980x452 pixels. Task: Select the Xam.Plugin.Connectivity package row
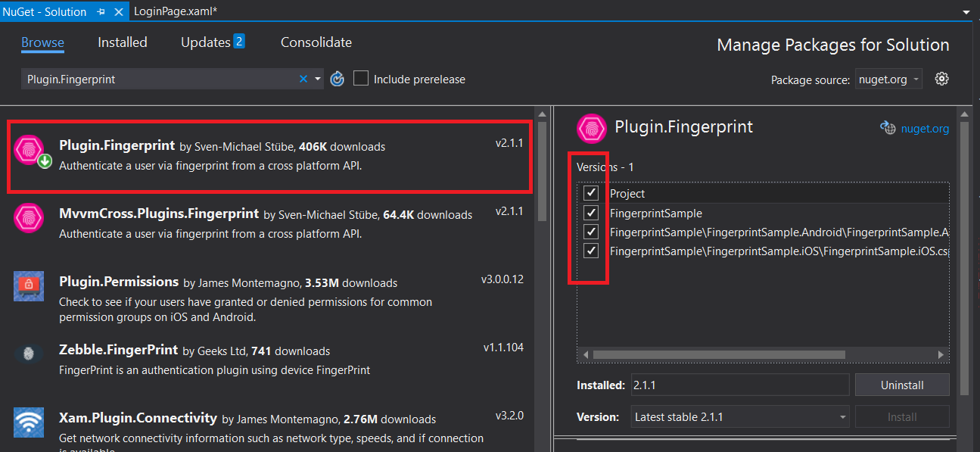267,428
